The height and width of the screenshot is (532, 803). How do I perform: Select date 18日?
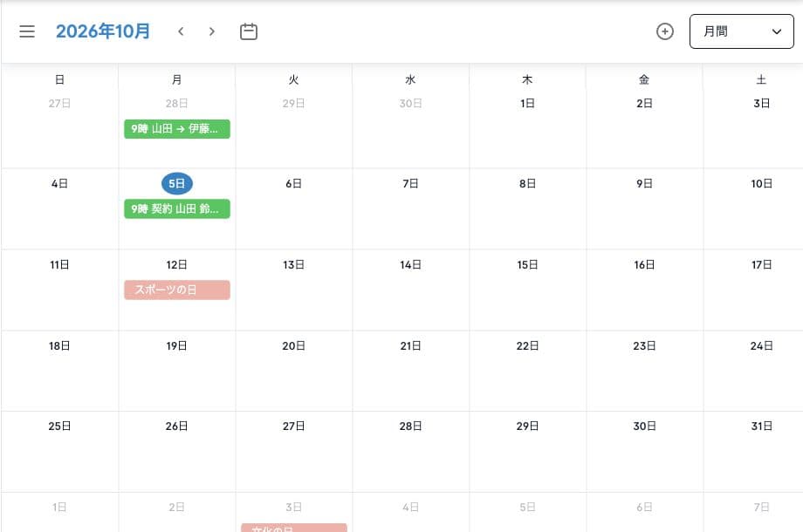[59, 345]
